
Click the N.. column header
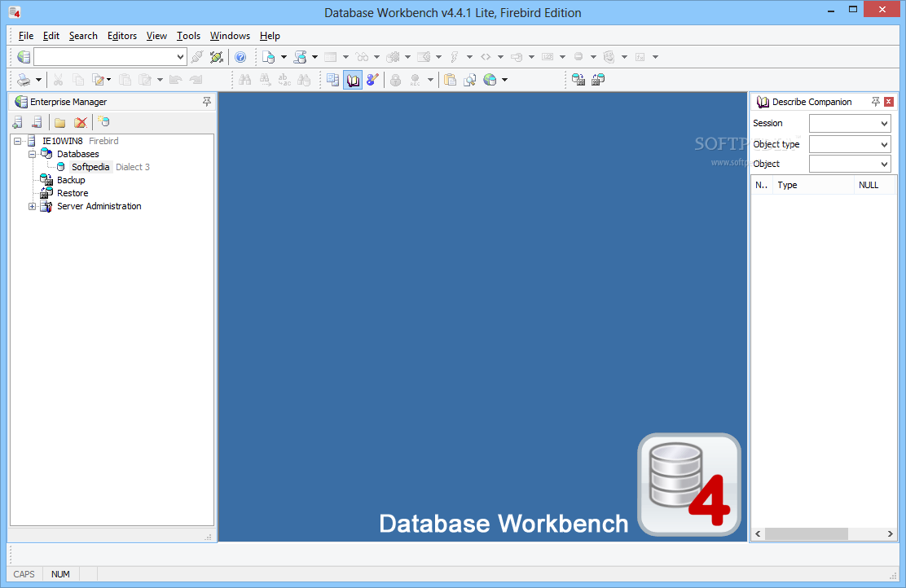coord(762,185)
